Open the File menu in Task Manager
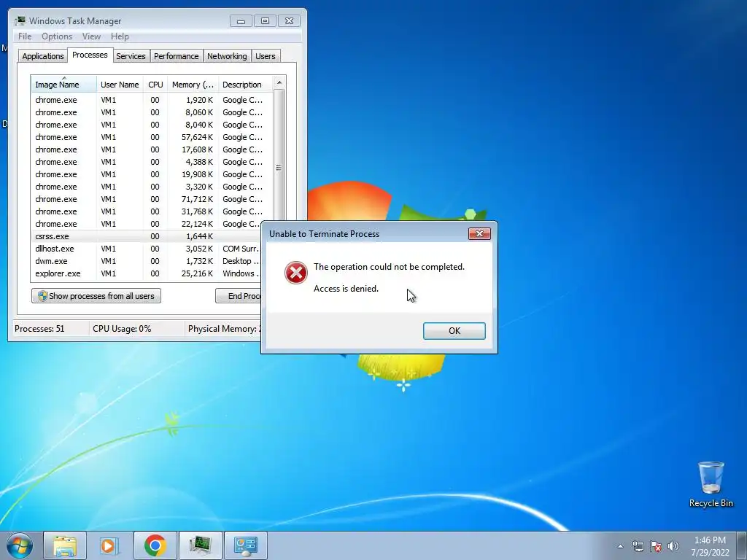This screenshot has width=747, height=560. (25, 36)
